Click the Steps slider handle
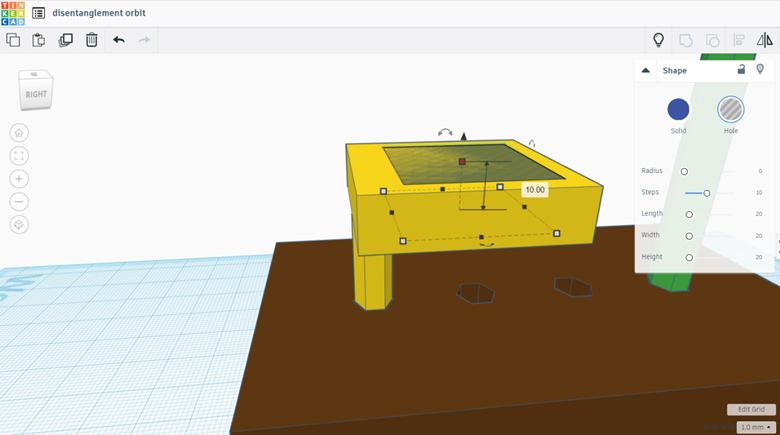 [x=706, y=193]
